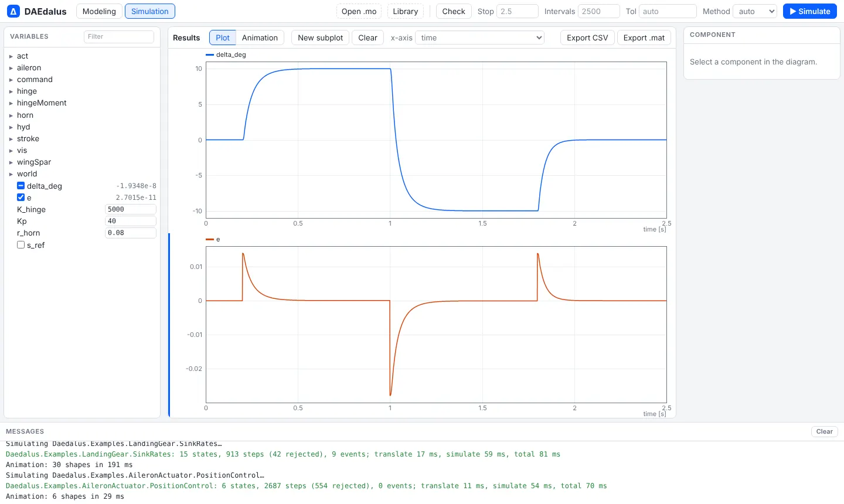This screenshot has height=504, width=844.
Task: Click the Tol tolerance input field
Action: (668, 11)
